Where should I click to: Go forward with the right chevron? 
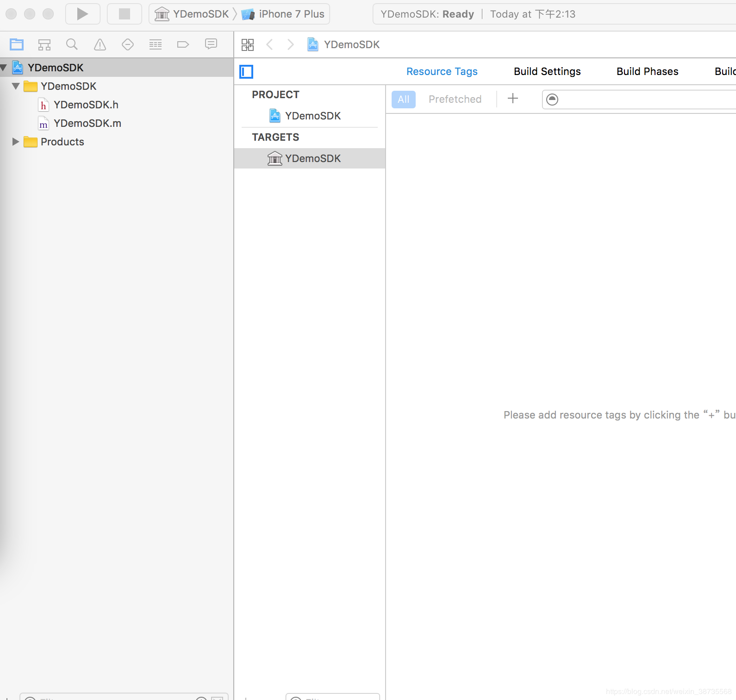[291, 44]
